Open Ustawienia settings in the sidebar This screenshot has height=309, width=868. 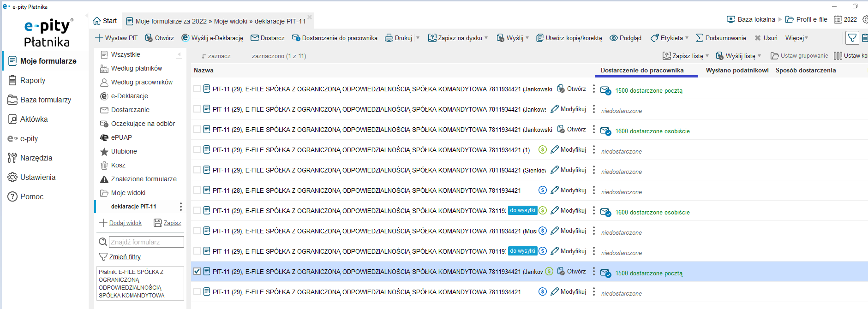click(x=31, y=177)
